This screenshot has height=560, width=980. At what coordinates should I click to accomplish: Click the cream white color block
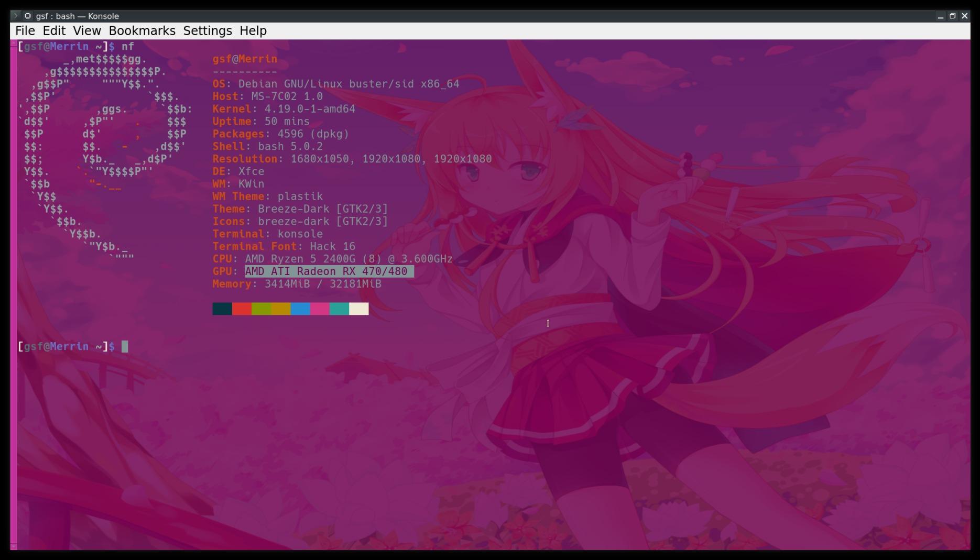pos(359,309)
